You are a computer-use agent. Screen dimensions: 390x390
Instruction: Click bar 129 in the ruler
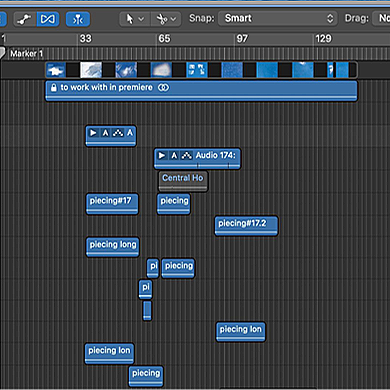tap(323, 39)
